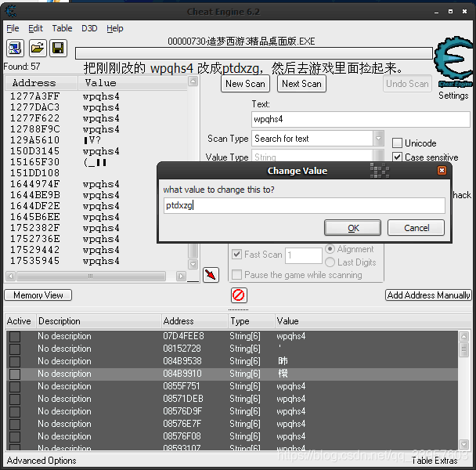Click address table scroll down arrow
The width and height of the screenshot is (476, 470).
point(463,444)
